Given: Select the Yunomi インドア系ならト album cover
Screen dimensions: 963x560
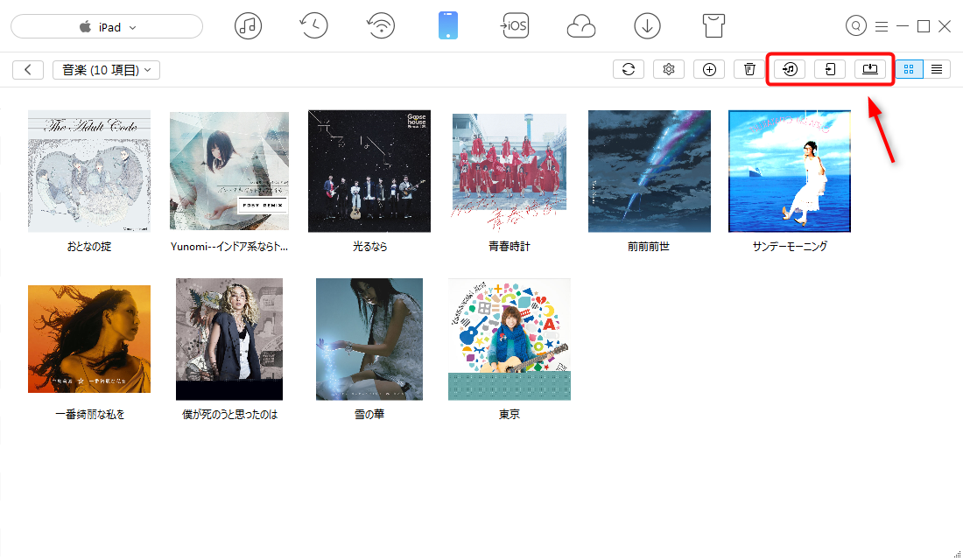Looking at the screenshot, I should pos(229,171).
